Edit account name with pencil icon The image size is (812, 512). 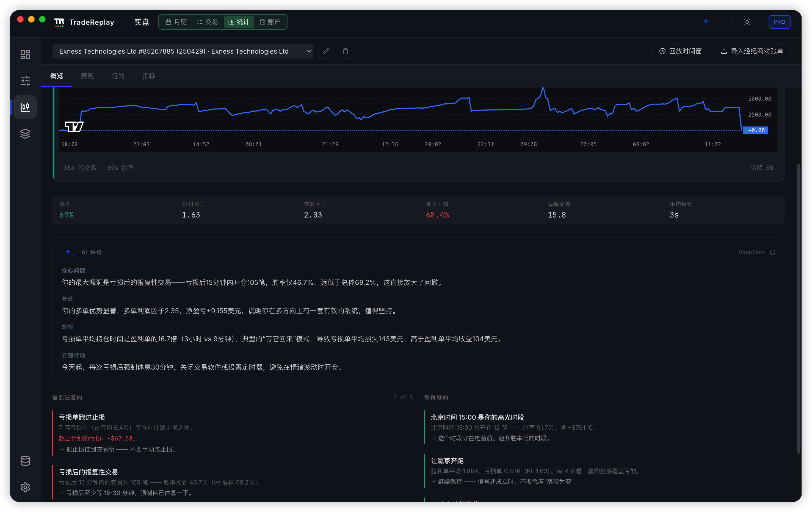click(x=325, y=51)
